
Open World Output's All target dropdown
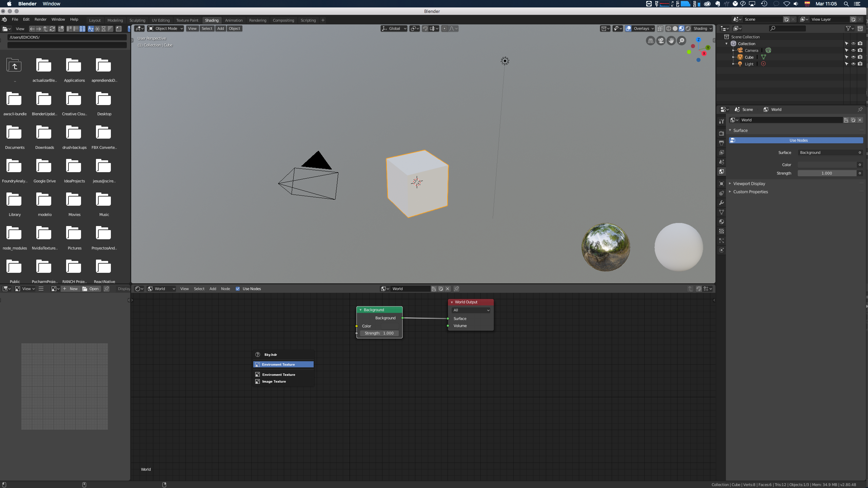pos(471,310)
